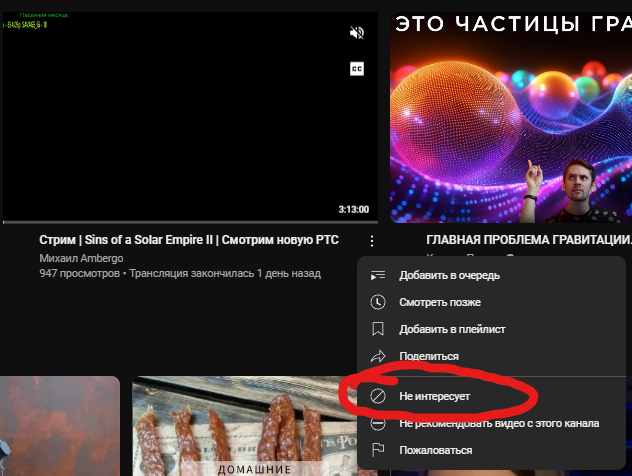This screenshot has width=632, height=476.
Task: Select "Не рекомендовать видео с этого канала"
Action: [x=491, y=423]
